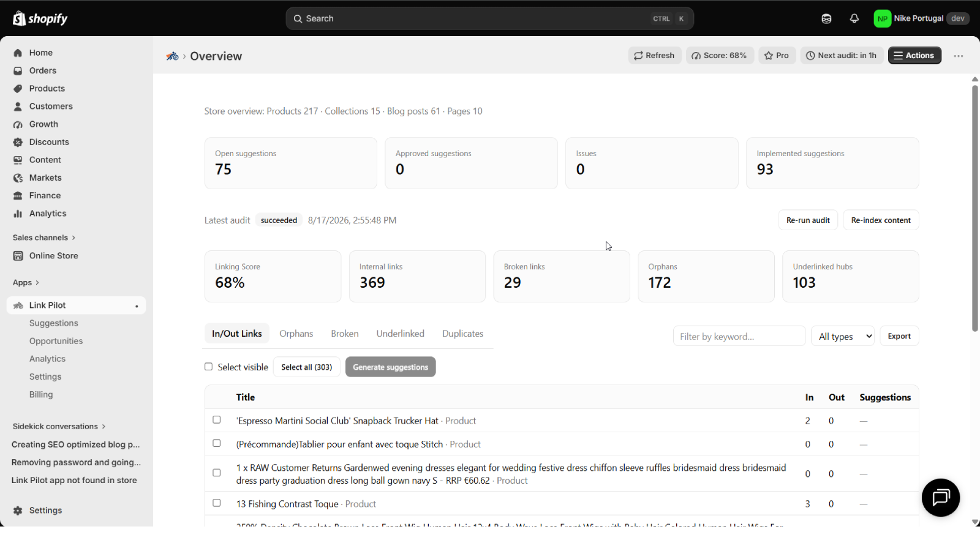Viewport: 980px width, 551px height.
Task: Open the Actions menu
Action: coord(914,56)
